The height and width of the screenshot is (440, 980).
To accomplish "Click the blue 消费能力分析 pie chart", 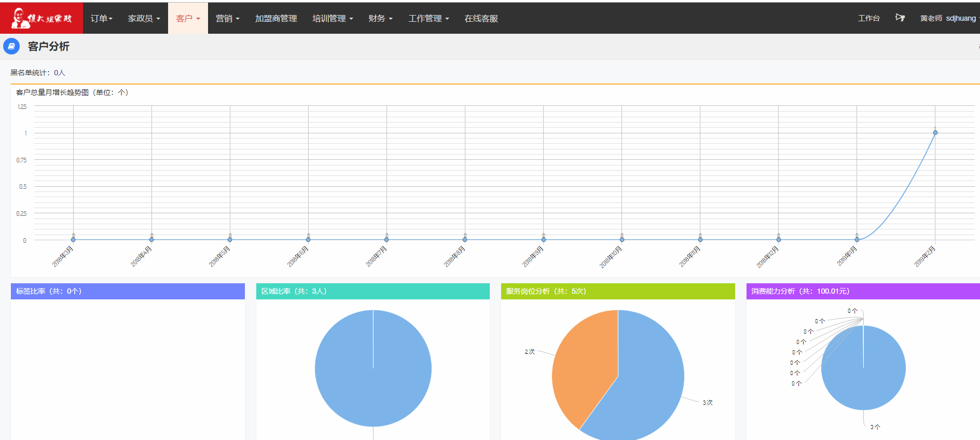I will coord(863,368).
